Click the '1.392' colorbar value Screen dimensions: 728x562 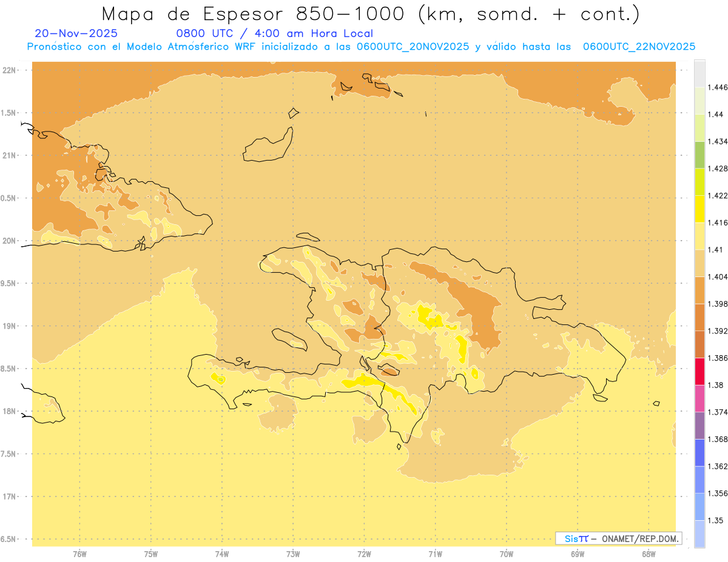click(718, 331)
